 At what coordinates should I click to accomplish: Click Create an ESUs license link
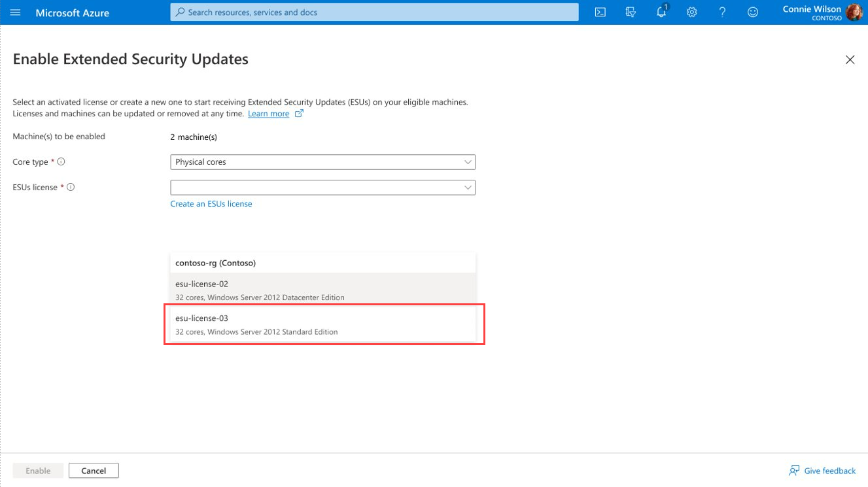coord(211,204)
